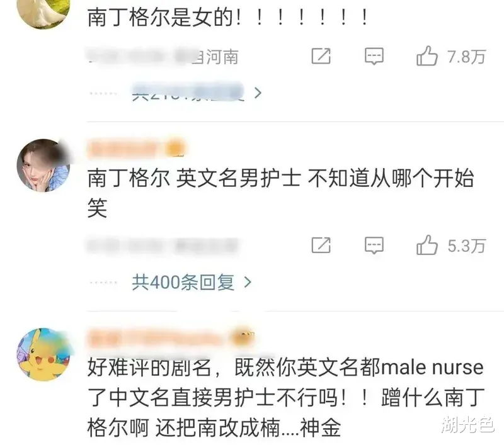Expand 共400条回复 replies
The image size is (504, 445).
point(183,283)
